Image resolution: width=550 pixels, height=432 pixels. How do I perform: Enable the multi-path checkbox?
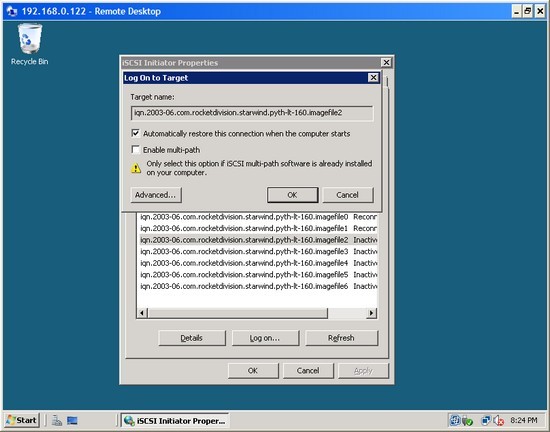(135, 150)
